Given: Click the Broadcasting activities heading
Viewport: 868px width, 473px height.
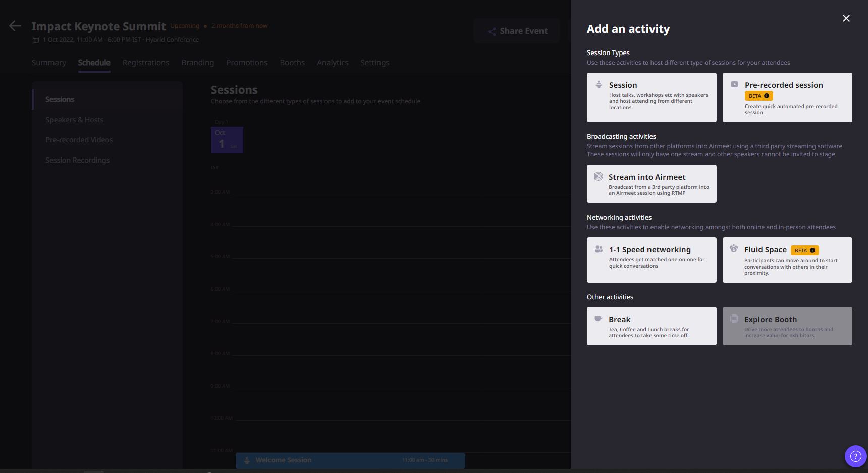Looking at the screenshot, I should tap(621, 136).
